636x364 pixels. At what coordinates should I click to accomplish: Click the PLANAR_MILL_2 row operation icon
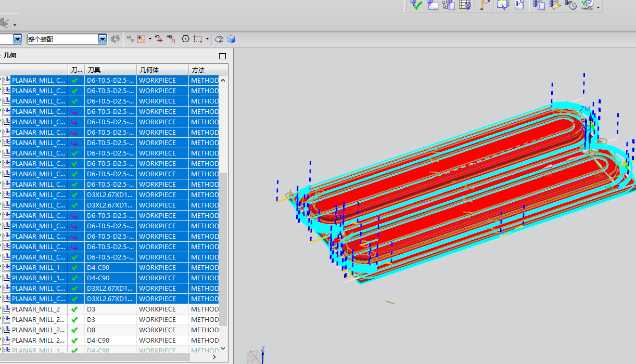[x=6, y=309]
